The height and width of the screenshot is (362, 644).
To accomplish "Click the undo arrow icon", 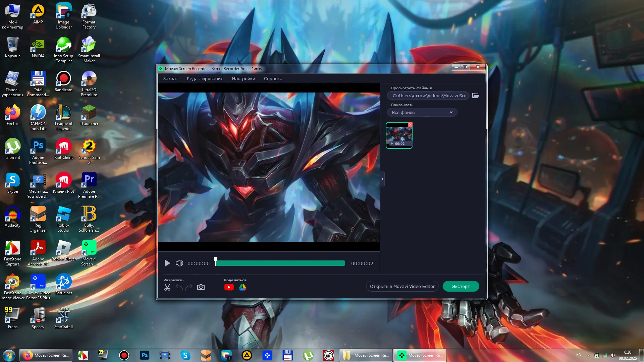I will (x=179, y=287).
